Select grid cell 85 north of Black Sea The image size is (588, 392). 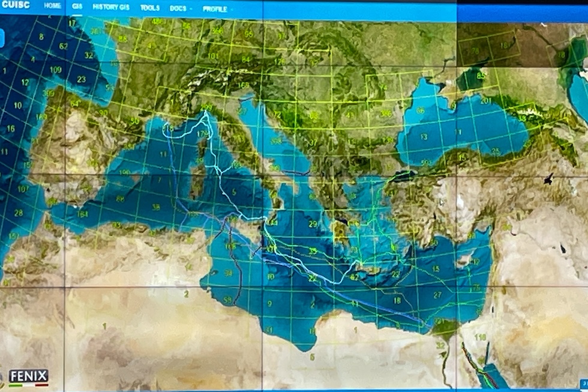[480, 76]
